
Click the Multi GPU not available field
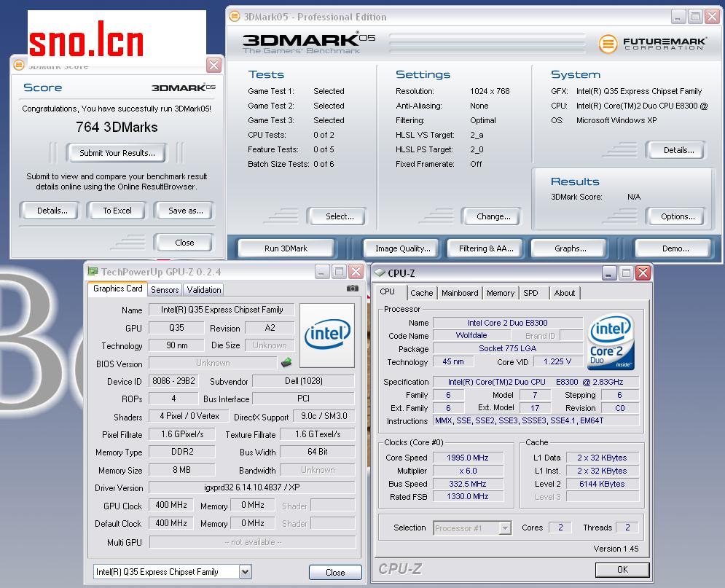[x=252, y=542]
